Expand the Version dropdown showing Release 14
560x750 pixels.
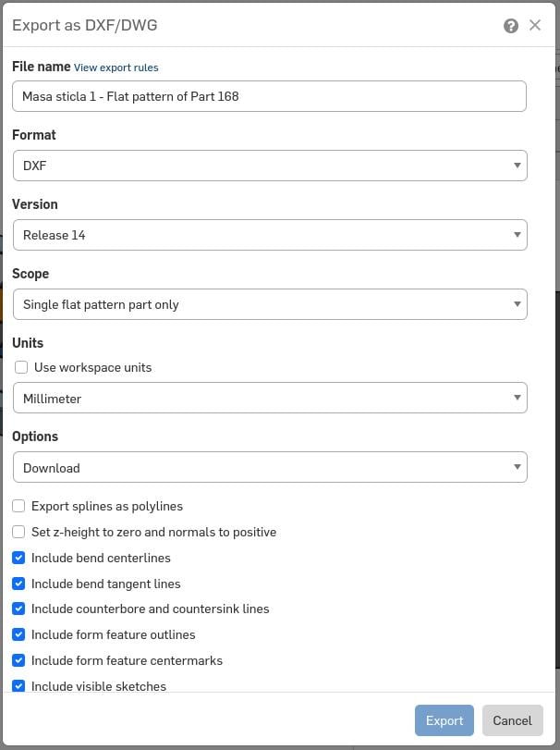270,235
